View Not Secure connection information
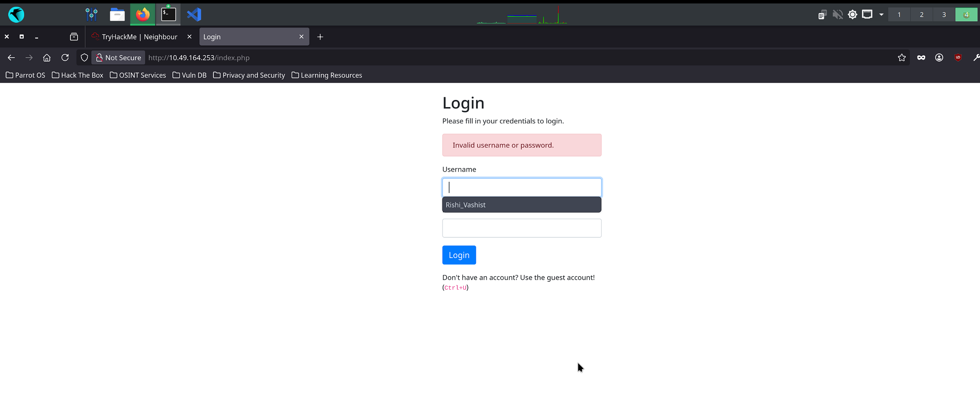This screenshot has height=407, width=980. (118, 57)
